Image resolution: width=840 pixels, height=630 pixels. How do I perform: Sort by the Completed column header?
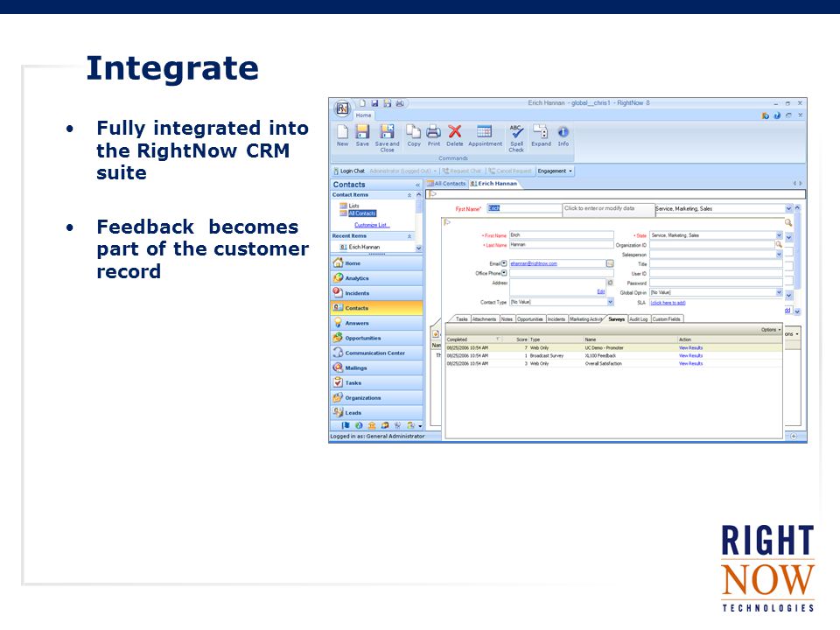(473, 339)
